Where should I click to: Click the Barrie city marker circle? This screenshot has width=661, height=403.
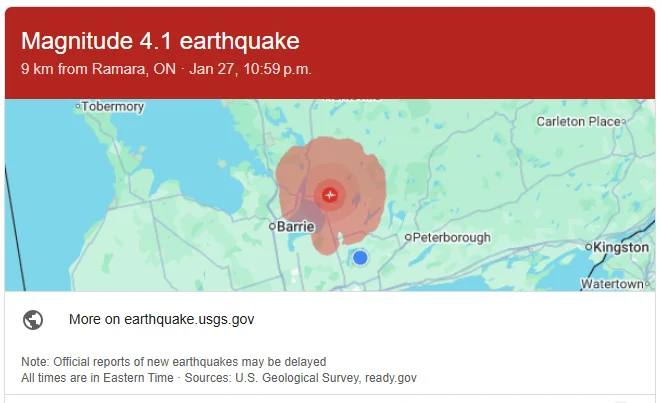click(272, 227)
